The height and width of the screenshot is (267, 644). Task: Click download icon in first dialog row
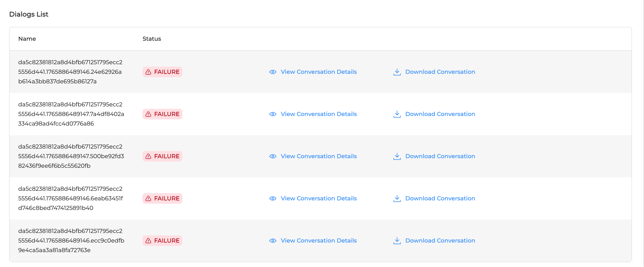[397, 72]
